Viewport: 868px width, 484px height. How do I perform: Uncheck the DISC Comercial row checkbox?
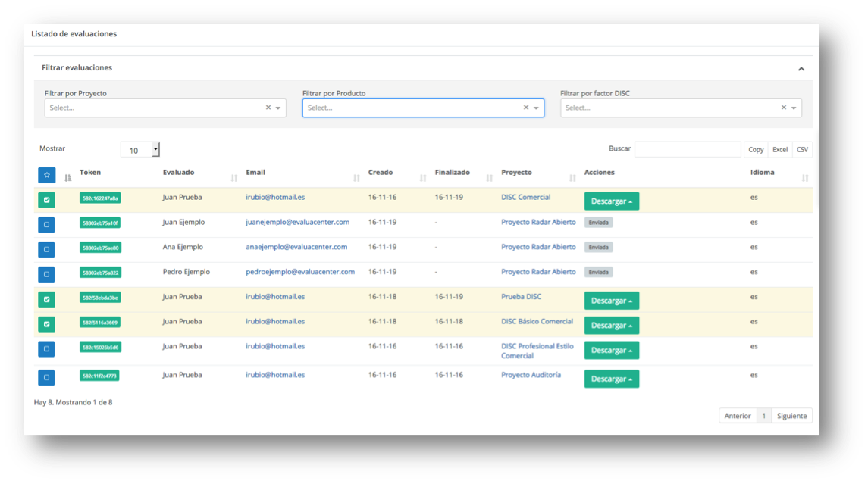[46, 200]
